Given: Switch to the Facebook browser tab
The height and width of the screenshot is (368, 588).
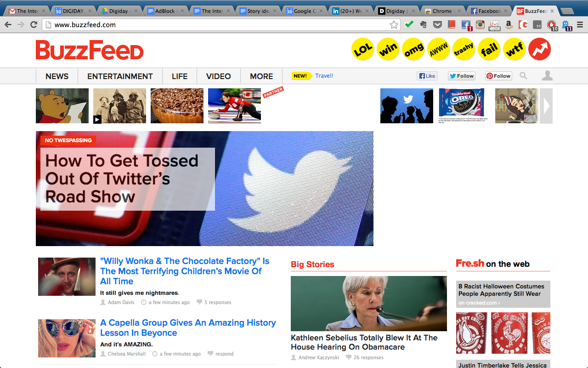Looking at the screenshot, I should [x=489, y=11].
